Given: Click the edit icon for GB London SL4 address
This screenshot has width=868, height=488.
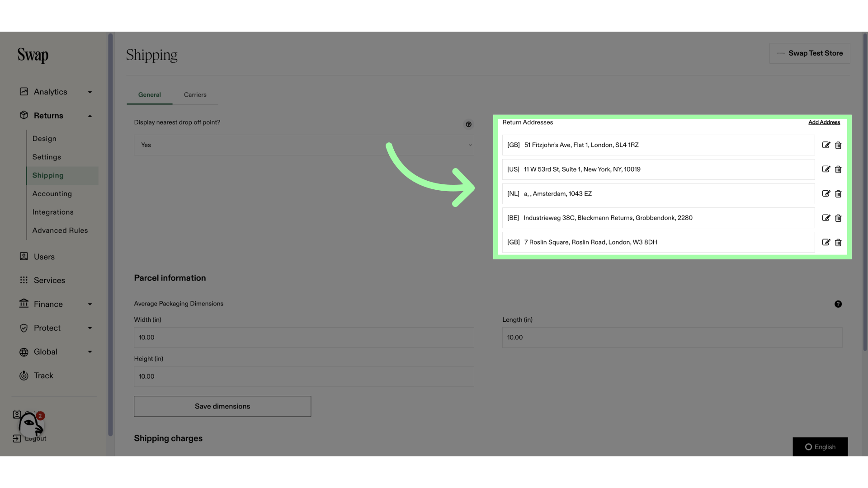Looking at the screenshot, I should (x=826, y=145).
